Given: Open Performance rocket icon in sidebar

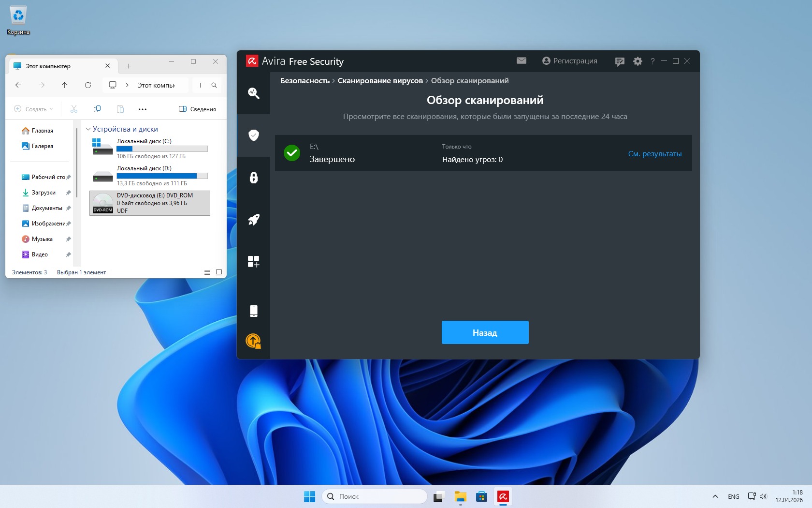Looking at the screenshot, I should click(x=253, y=220).
